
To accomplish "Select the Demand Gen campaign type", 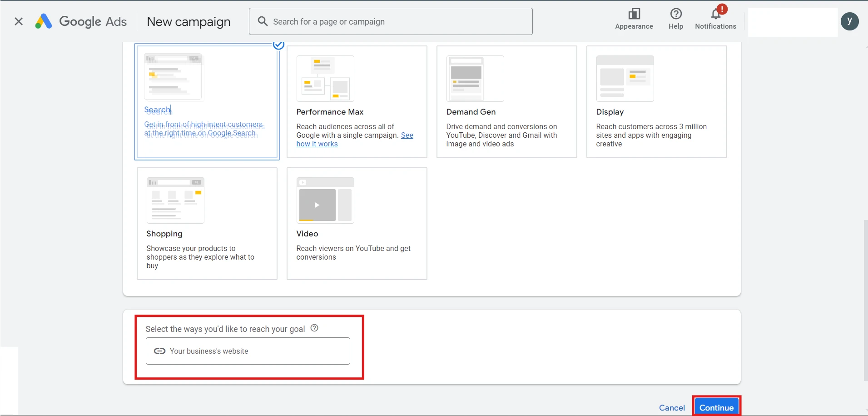I will click(x=507, y=102).
